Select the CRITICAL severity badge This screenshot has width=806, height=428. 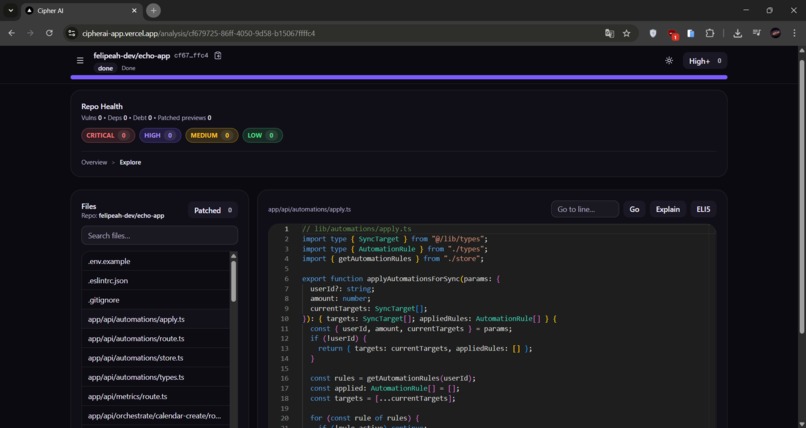point(108,135)
